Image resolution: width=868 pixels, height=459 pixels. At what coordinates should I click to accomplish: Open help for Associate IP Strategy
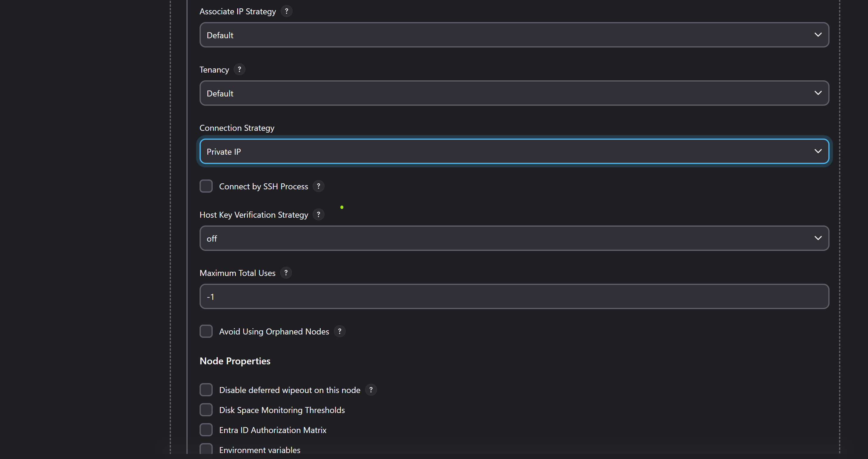pos(286,11)
